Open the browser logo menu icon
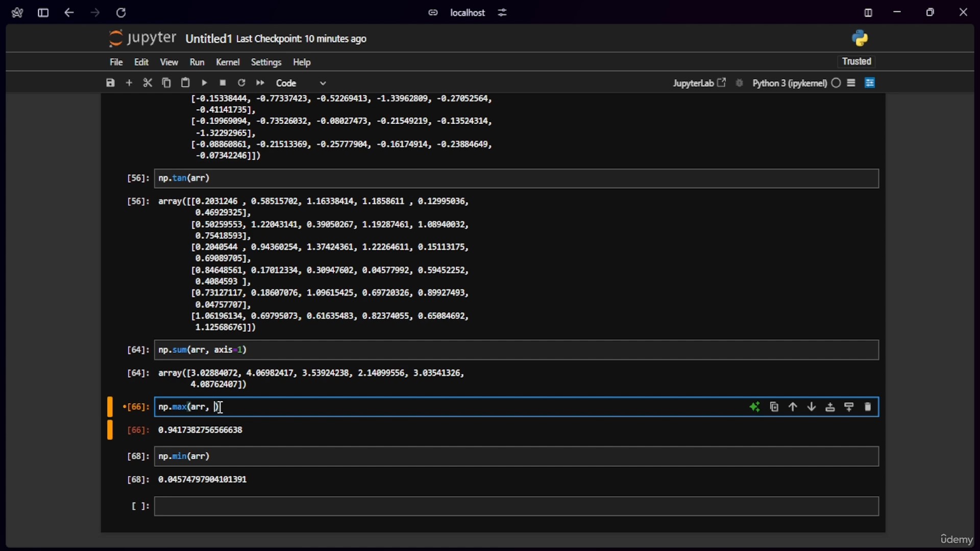The height and width of the screenshot is (551, 980). pyautogui.click(x=17, y=13)
